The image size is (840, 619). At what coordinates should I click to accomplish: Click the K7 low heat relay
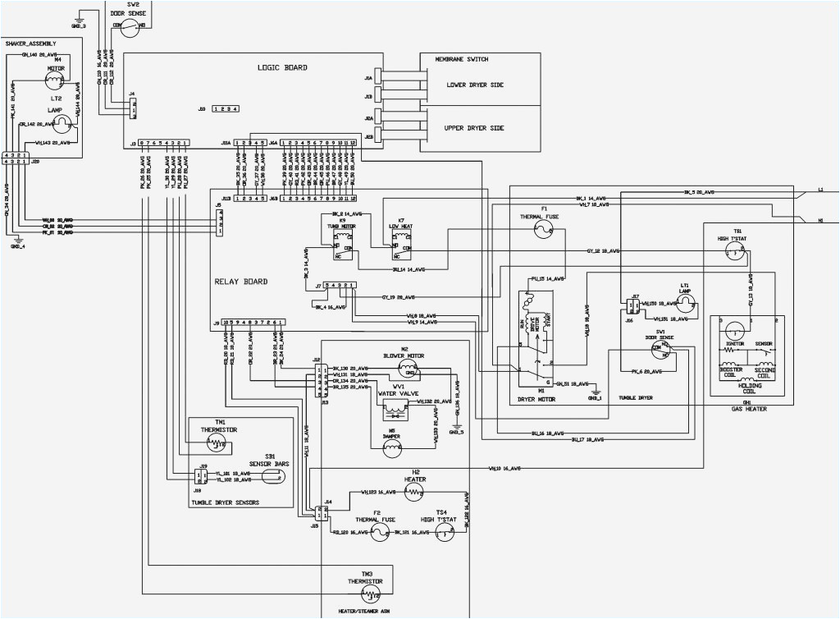(401, 239)
